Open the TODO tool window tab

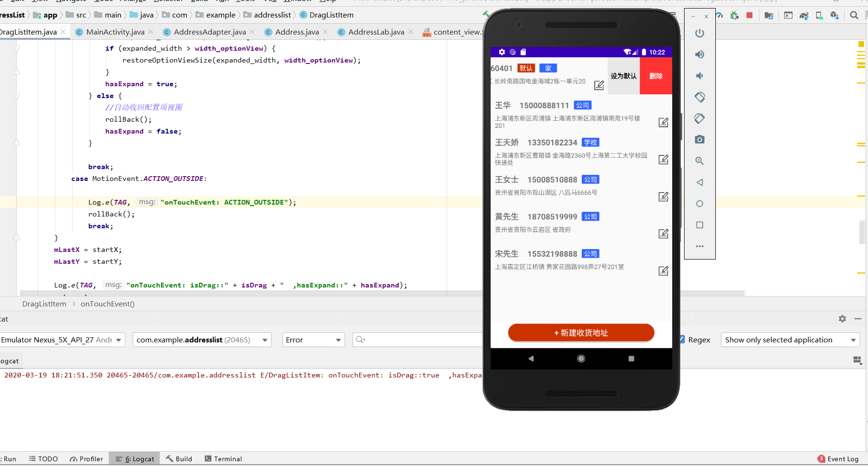click(x=44, y=459)
